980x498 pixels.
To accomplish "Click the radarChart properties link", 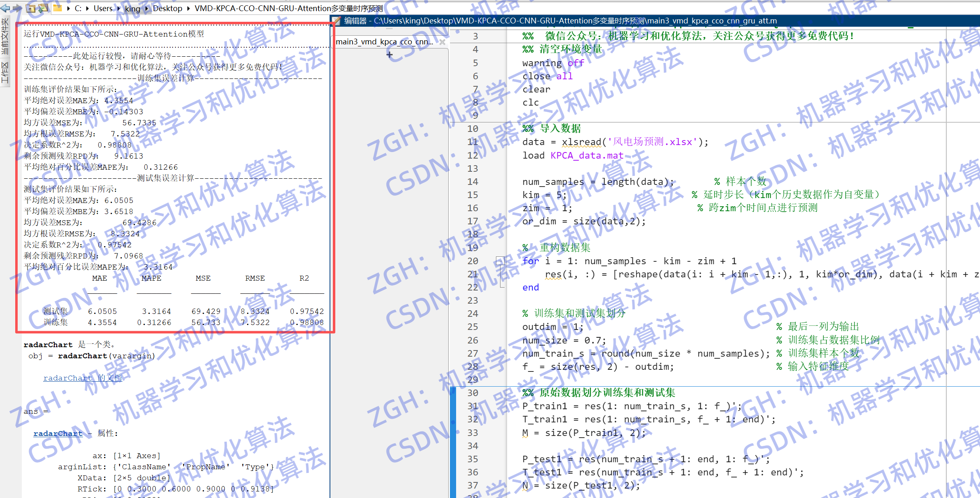I will (58, 433).
